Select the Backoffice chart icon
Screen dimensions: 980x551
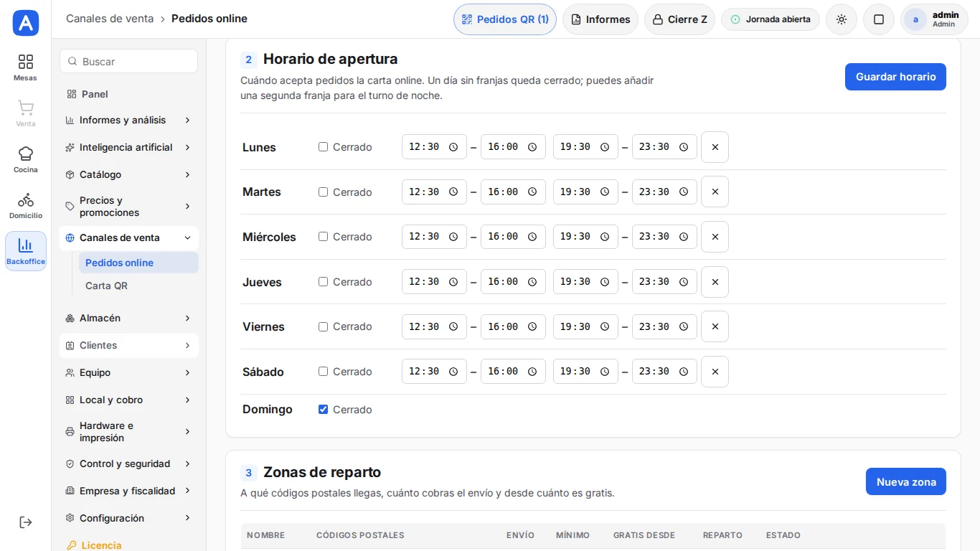coord(26,251)
